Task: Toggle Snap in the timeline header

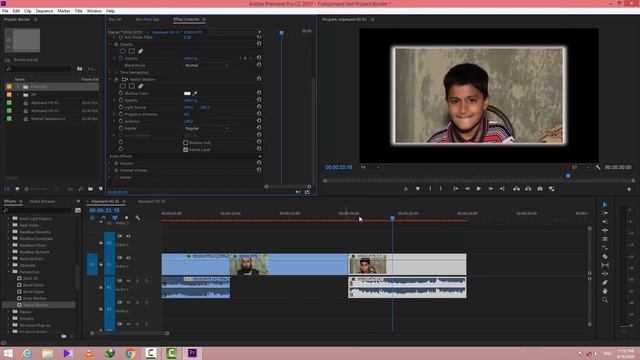Action: click(x=103, y=218)
